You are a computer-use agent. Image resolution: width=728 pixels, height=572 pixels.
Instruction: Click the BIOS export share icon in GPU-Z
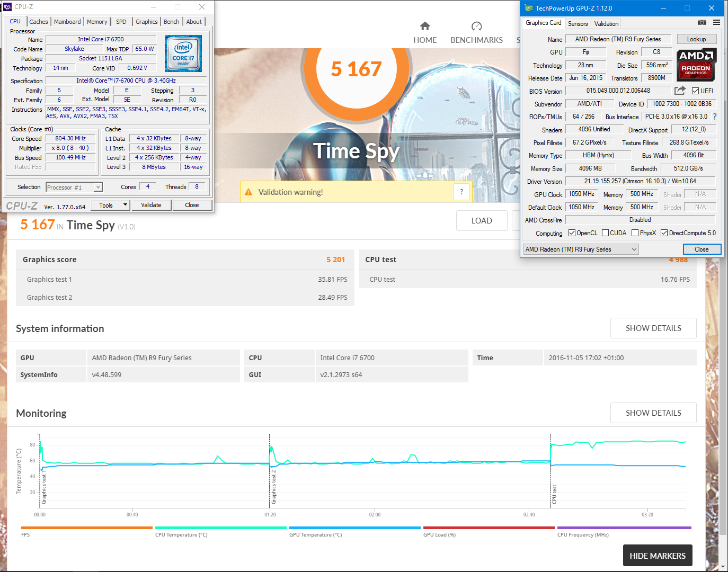680,91
